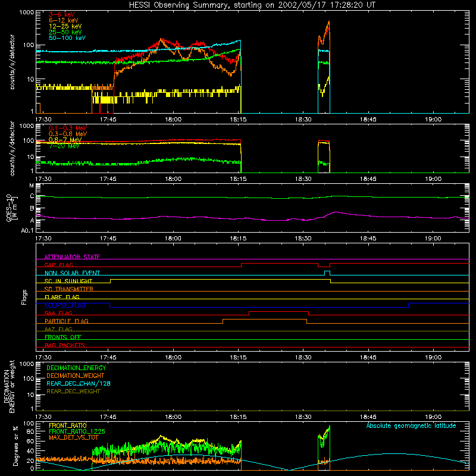Select the yellow 12-25 keV legend label
Image resolution: width=476 pixels, height=476 pixels.
coord(65,26)
